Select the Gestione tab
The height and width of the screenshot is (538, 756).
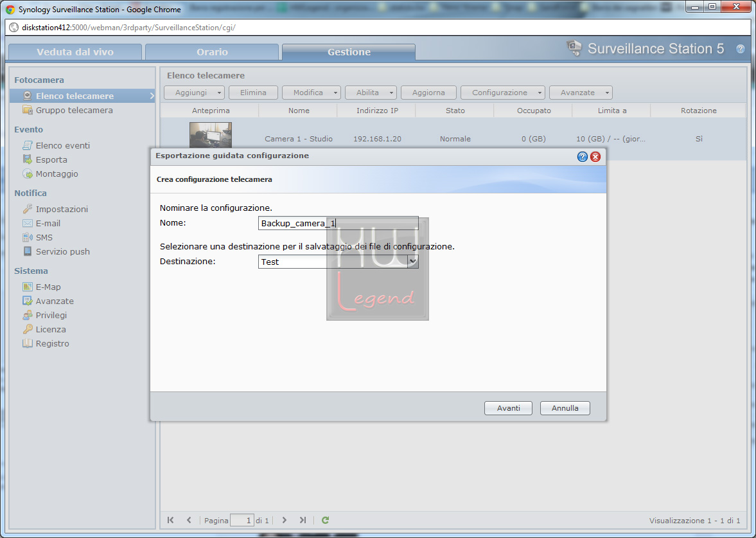[x=349, y=52]
